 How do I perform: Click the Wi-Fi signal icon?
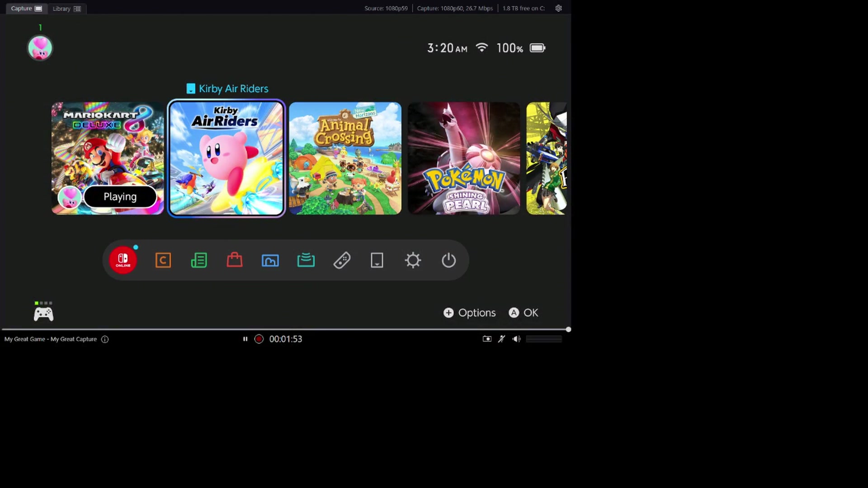coord(482,47)
